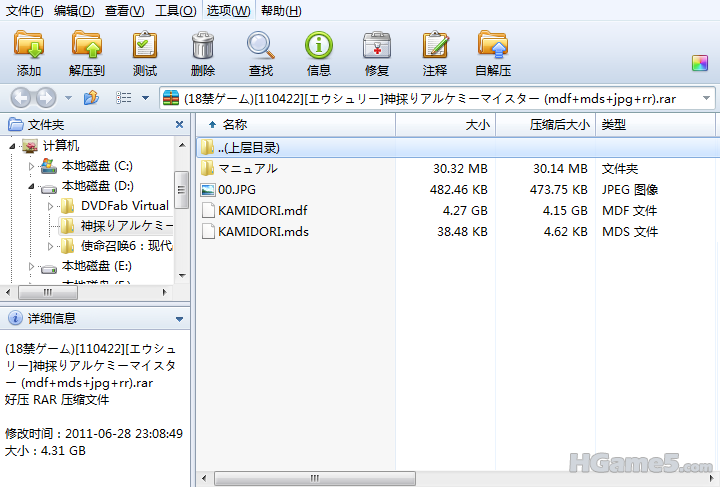Click the 添加 (Add) toolbar icon

click(x=29, y=53)
